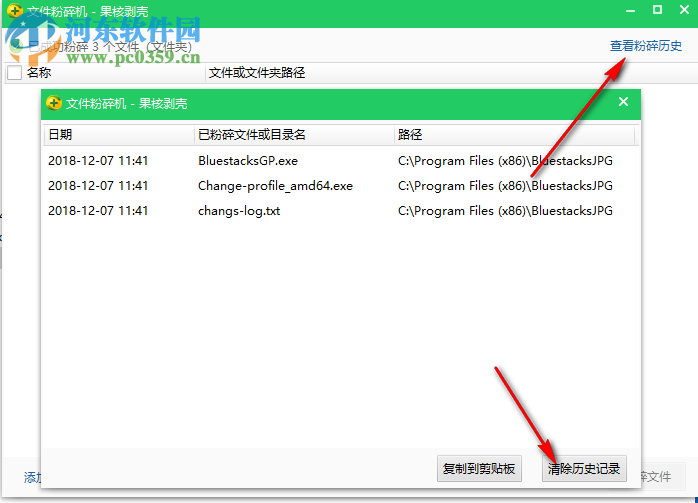
Task: Select the Change-profile_amd64.exe history row
Action: click(x=341, y=186)
